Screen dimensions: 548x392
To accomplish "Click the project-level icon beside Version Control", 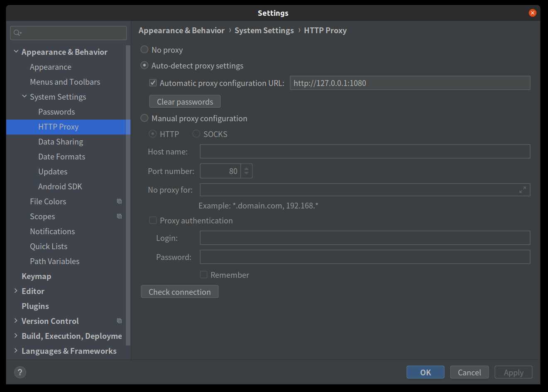I will pos(119,321).
